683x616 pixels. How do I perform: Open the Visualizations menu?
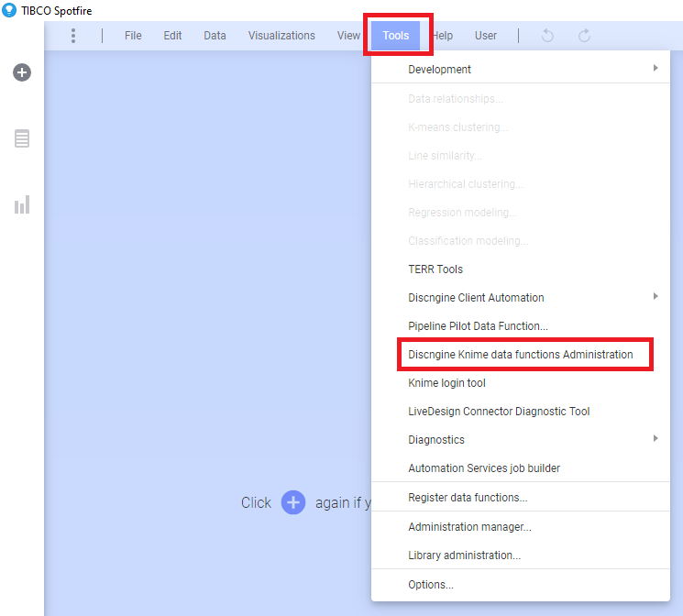[281, 36]
